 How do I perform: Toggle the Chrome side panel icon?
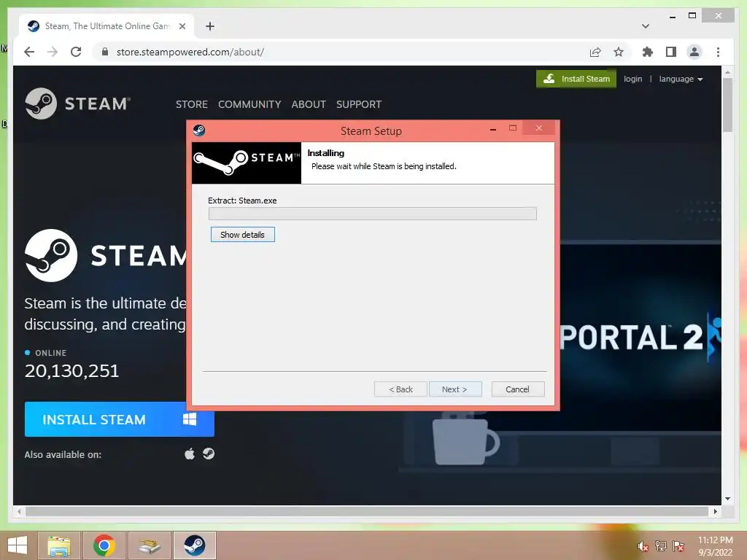(671, 52)
